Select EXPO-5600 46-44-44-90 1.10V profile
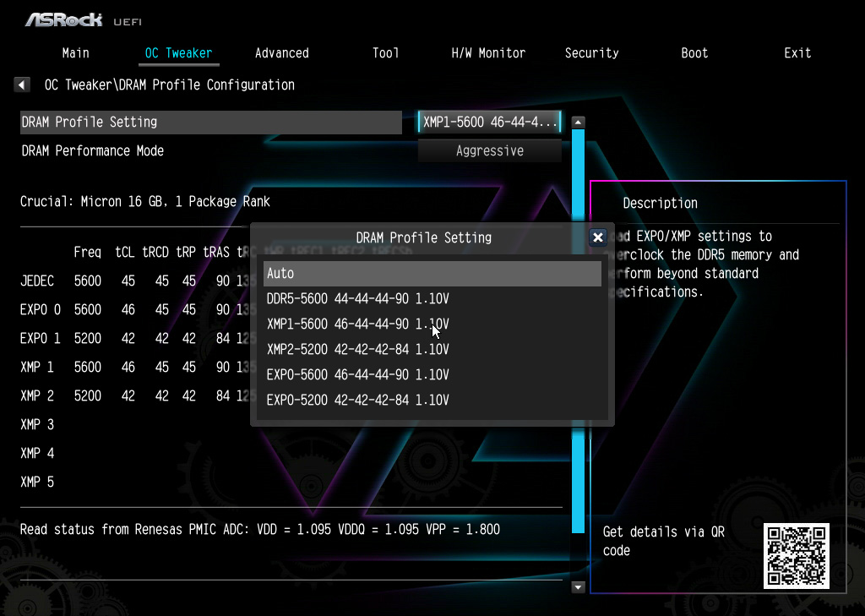Viewport: 865px width, 616px height. point(432,375)
